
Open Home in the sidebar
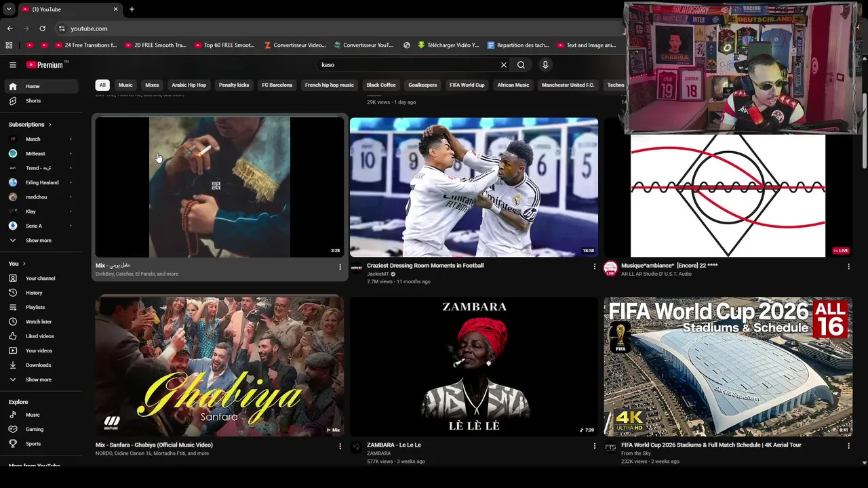41,87
